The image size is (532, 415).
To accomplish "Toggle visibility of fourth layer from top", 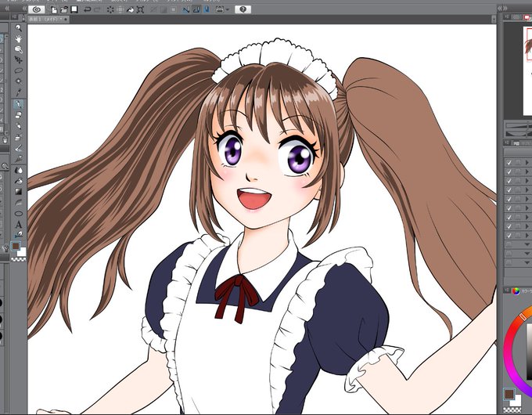I will pyautogui.click(x=509, y=189).
